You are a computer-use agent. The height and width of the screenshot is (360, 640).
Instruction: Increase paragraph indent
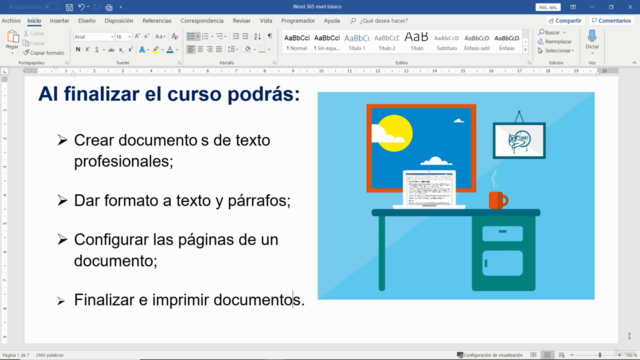(x=245, y=36)
